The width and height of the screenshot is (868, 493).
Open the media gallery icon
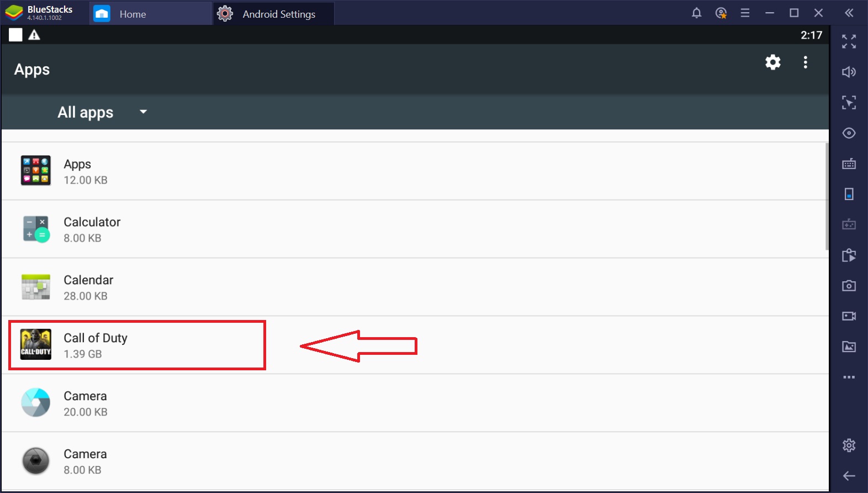[x=849, y=347]
